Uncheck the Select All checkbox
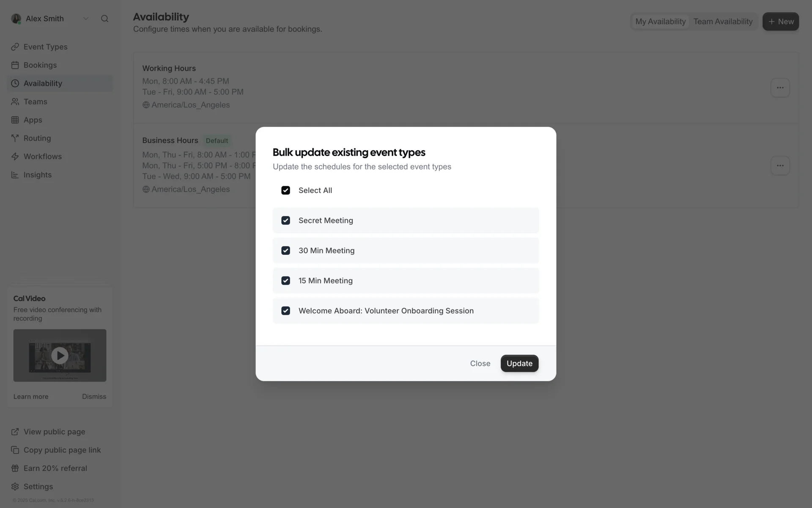The image size is (812, 508). point(286,190)
